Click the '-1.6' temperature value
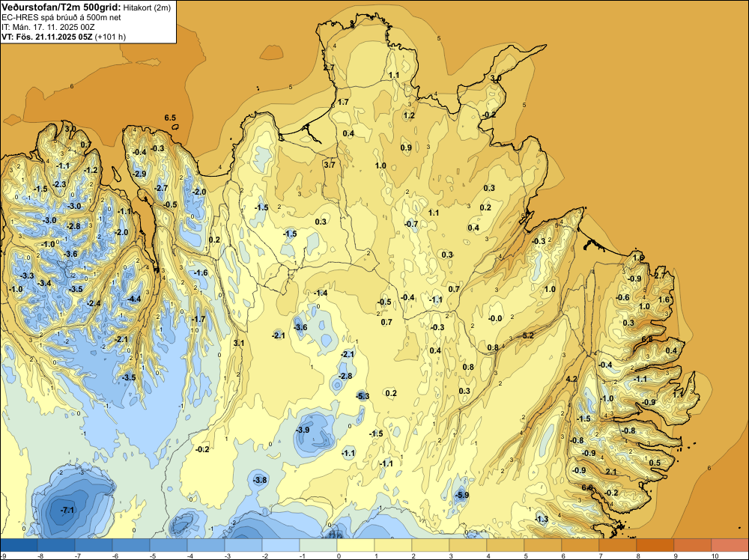The image size is (749, 560). pos(201,273)
